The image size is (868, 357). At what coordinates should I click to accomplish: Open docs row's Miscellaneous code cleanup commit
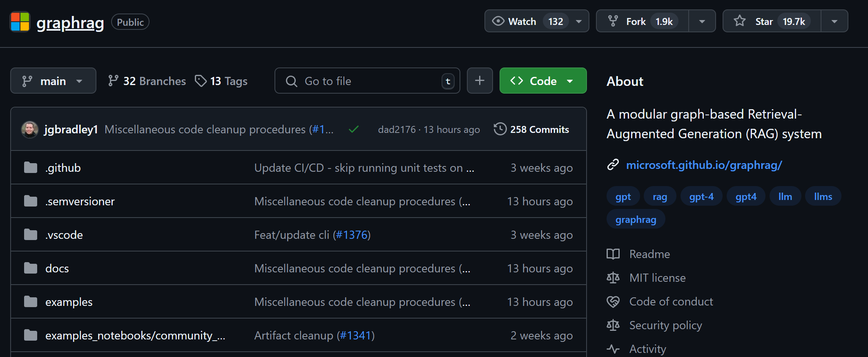click(362, 269)
